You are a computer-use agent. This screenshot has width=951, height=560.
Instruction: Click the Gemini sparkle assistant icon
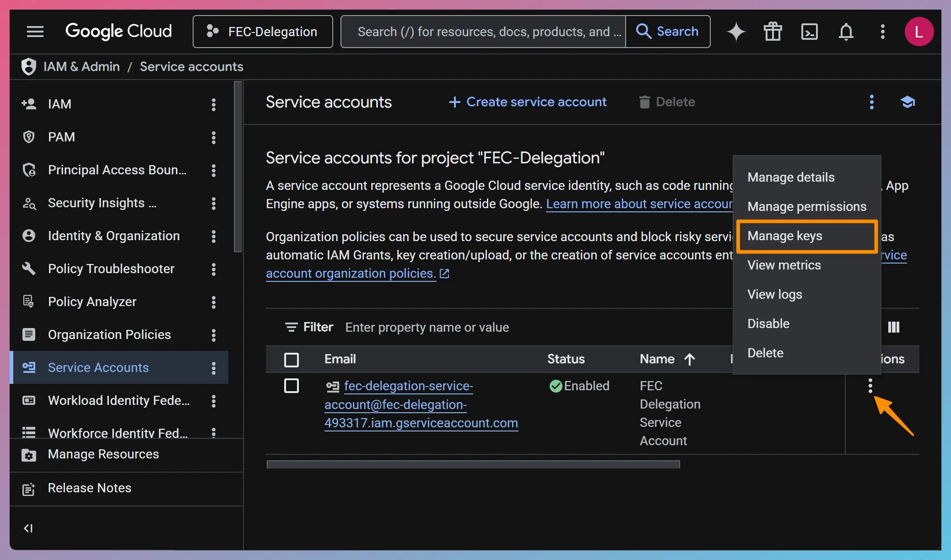pos(736,32)
